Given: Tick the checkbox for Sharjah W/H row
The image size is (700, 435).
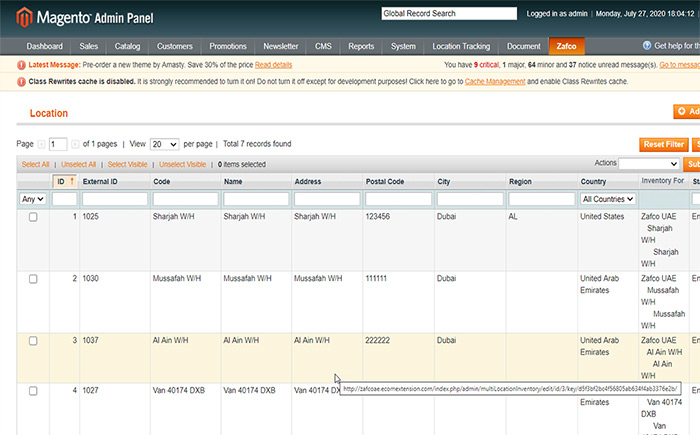Looking at the screenshot, I should (33, 217).
